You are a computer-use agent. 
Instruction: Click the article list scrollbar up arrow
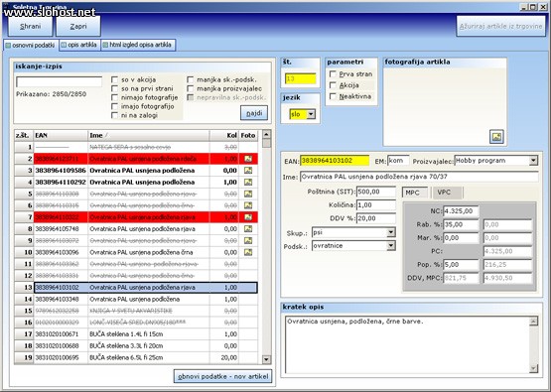[266, 134]
